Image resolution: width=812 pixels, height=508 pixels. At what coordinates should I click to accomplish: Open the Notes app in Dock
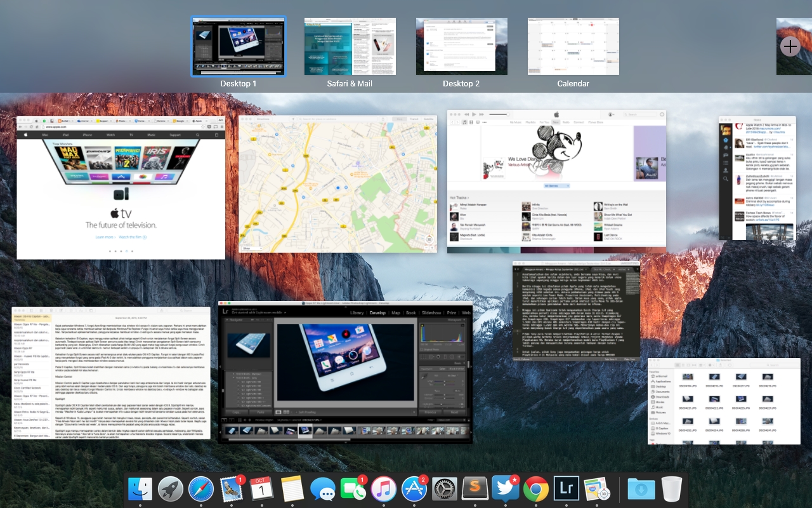click(292, 489)
